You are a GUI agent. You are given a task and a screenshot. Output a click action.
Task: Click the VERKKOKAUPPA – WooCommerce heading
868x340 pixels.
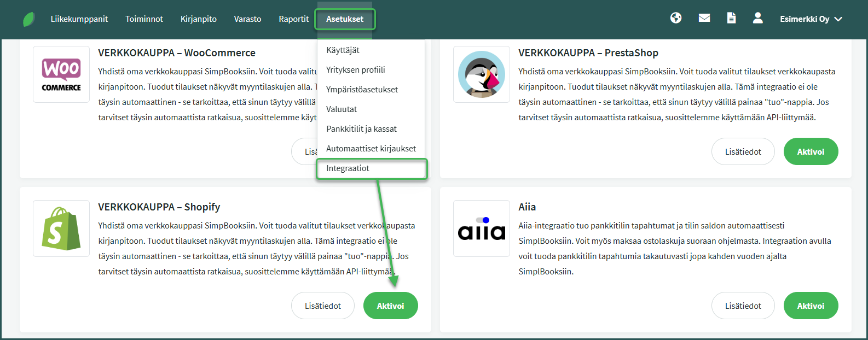pos(177,53)
